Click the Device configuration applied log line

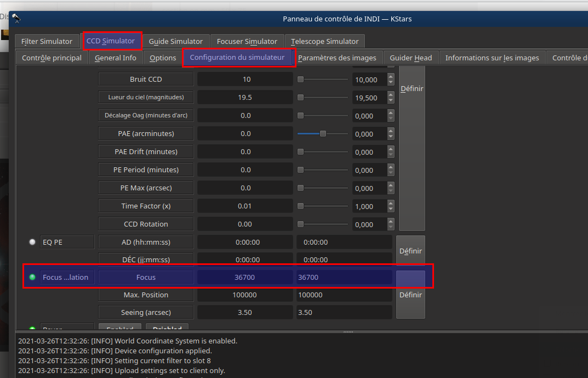click(115, 351)
